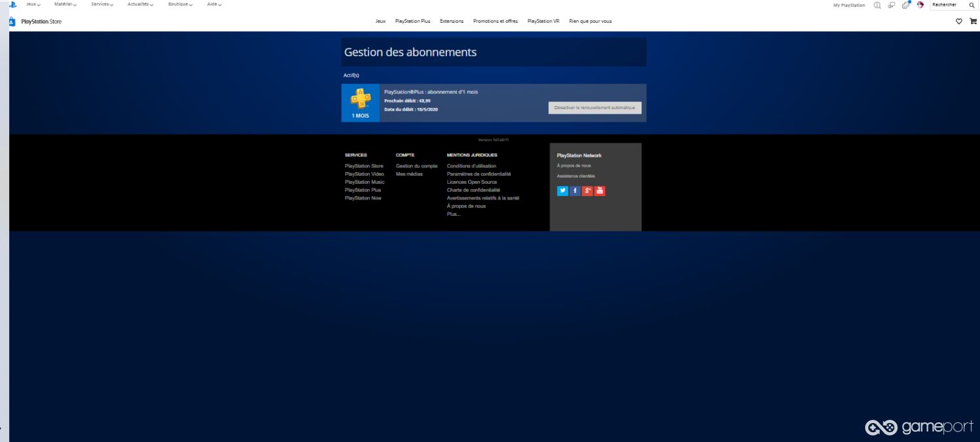The height and width of the screenshot is (442, 980).
Task: Open the YouTube social icon
Action: click(600, 191)
